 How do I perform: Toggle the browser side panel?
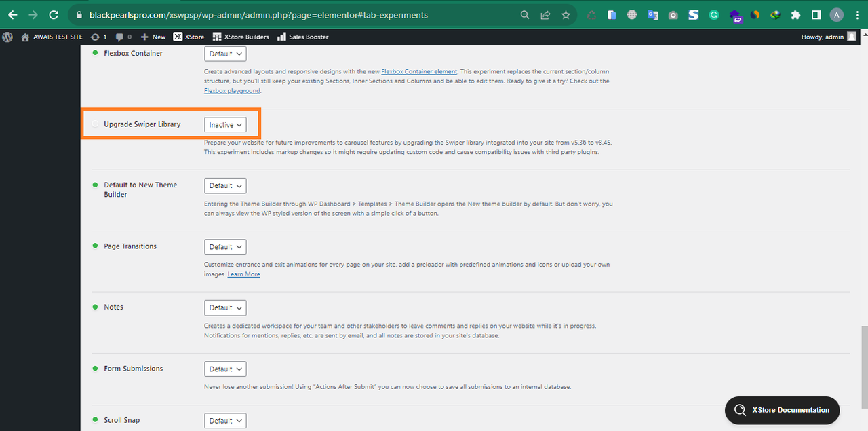pos(816,14)
